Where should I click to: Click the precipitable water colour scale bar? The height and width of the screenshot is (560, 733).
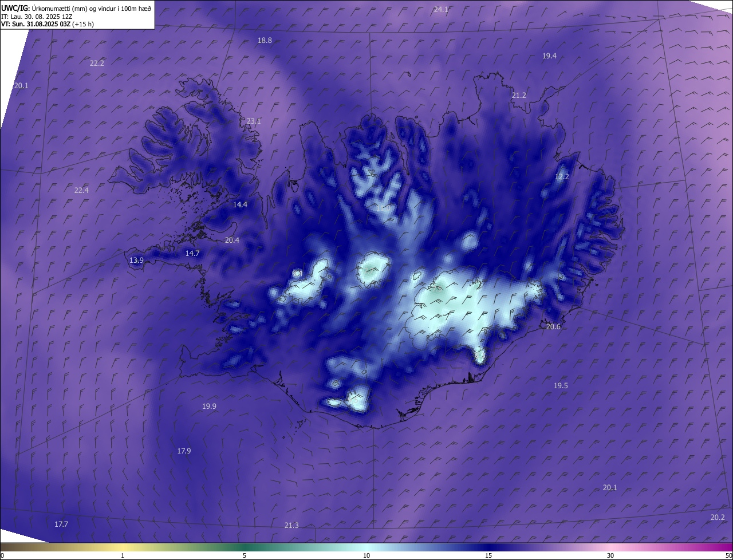366,547
